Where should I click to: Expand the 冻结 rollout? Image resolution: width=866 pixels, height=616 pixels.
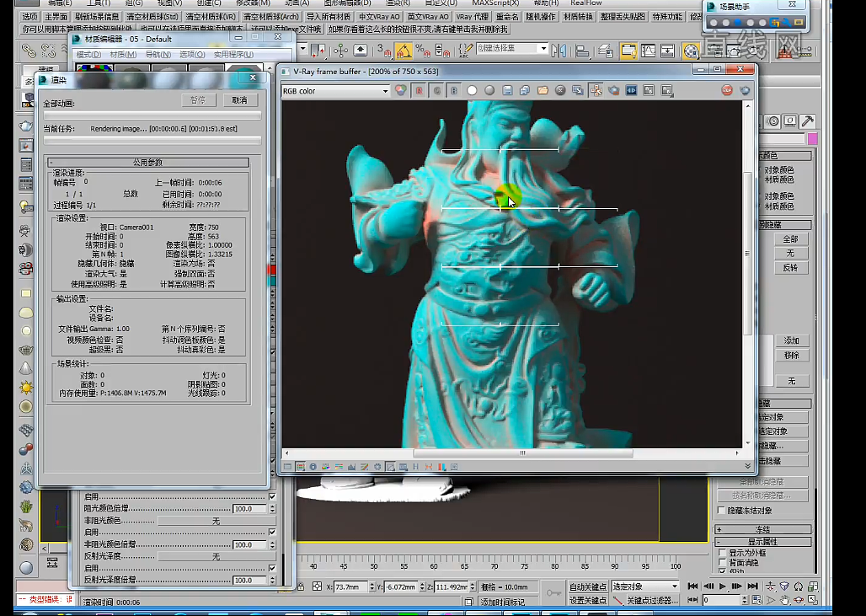(764, 529)
